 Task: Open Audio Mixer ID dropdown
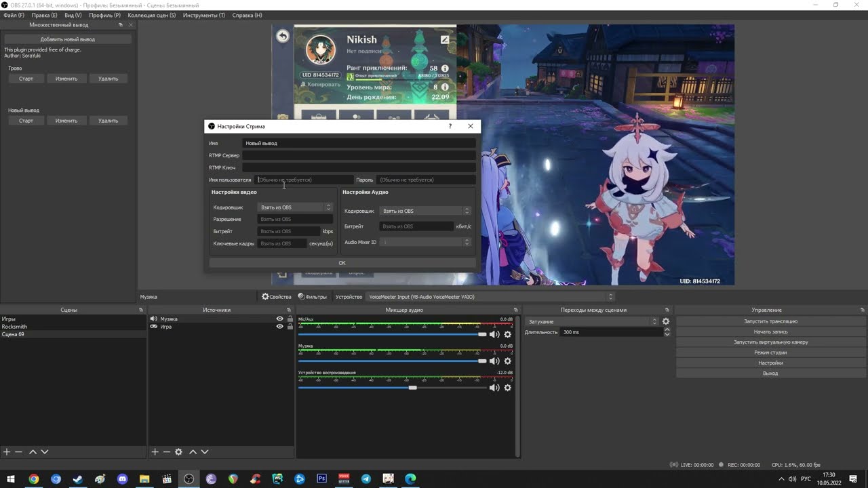[x=425, y=242]
